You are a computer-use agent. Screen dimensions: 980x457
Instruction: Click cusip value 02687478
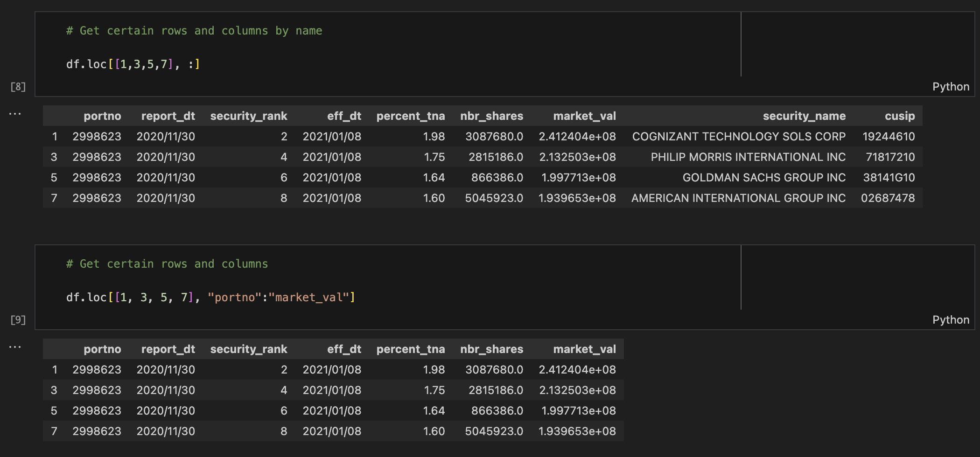click(x=888, y=198)
